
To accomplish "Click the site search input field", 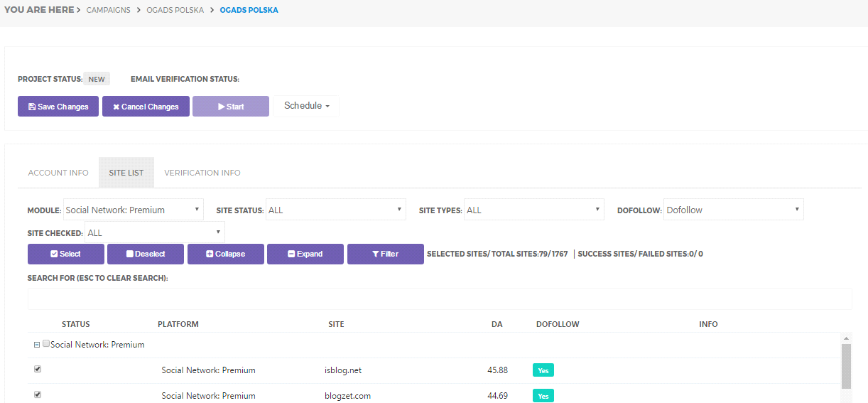I will point(439,299).
